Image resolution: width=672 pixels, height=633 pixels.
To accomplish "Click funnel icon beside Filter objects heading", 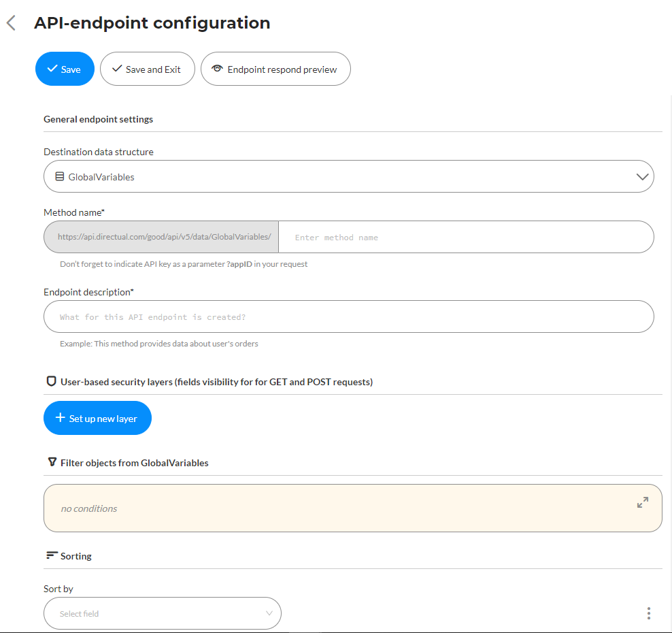I will 52,462.
